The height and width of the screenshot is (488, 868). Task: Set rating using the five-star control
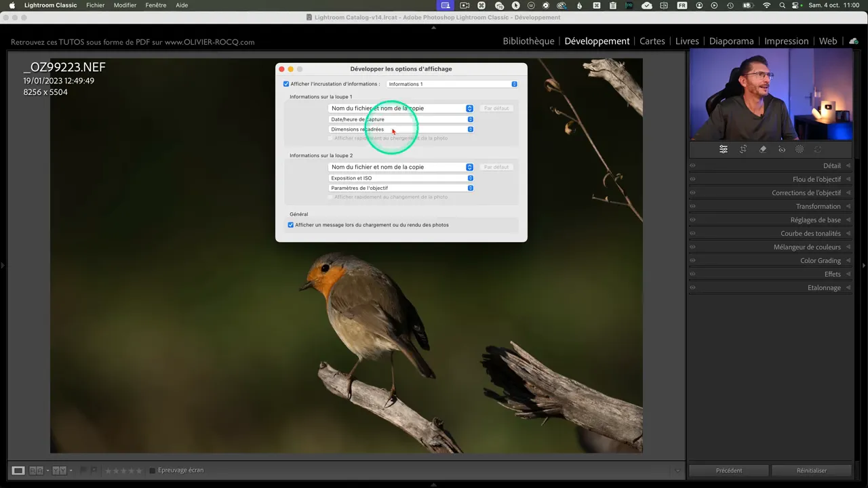pos(123,470)
